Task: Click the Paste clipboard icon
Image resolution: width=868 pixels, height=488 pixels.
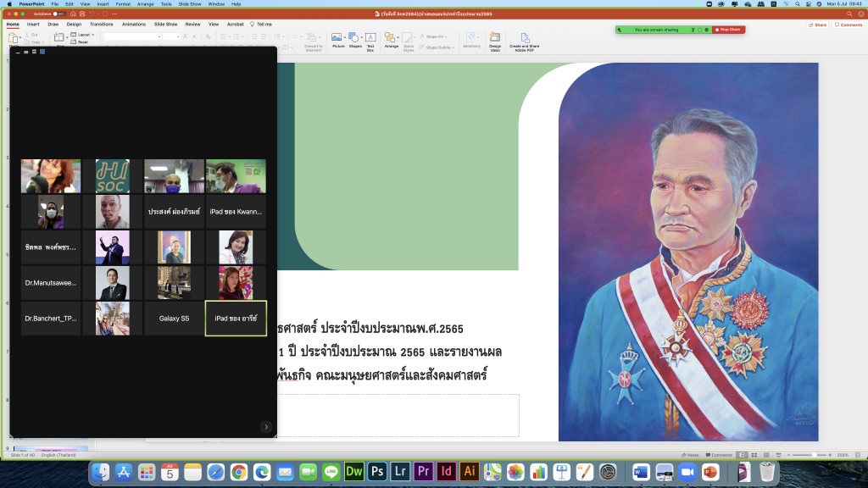Action: coord(13,37)
